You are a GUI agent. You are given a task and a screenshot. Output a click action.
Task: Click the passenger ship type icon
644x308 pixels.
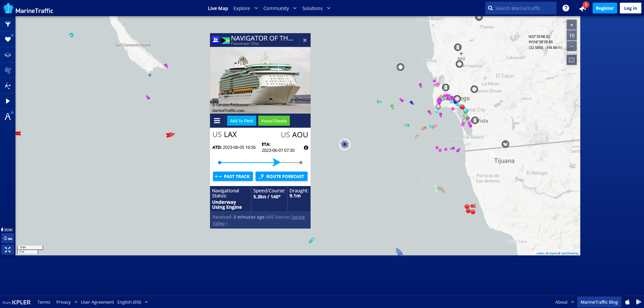point(216,40)
